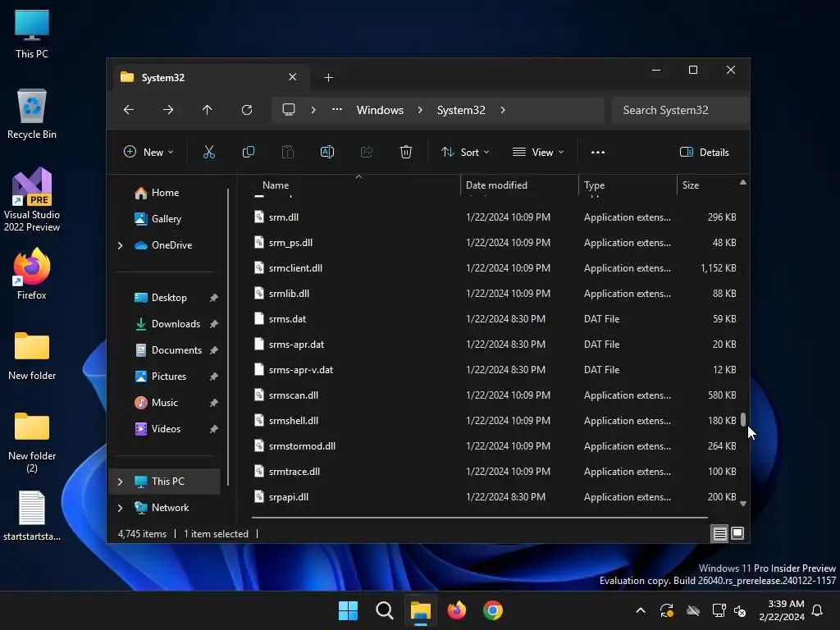Click the Rename icon in toolbar
Screen dimensions: 840x630
(x=327, y=152)
